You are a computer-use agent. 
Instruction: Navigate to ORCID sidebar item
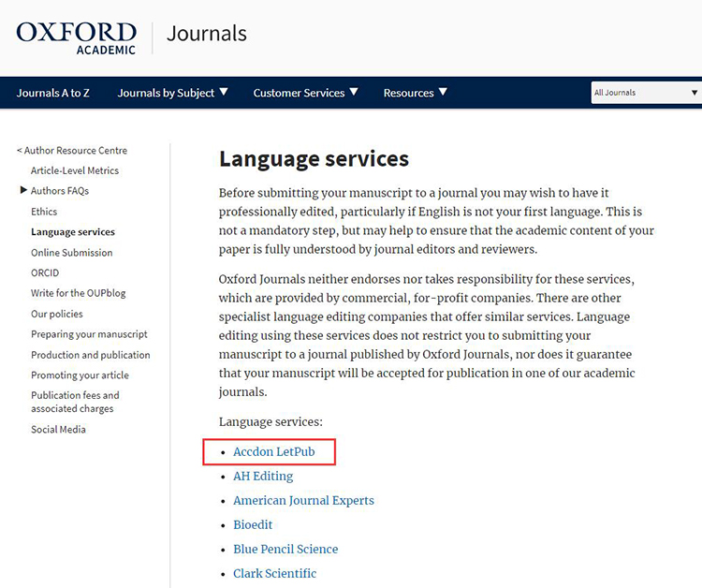[45, 272]
